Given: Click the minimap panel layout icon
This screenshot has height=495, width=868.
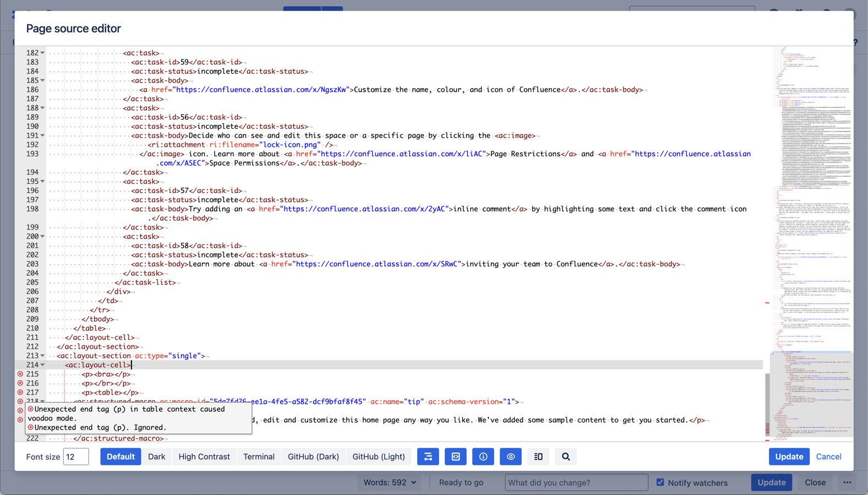Looking at the screenshot, I should tap(538, 457).
